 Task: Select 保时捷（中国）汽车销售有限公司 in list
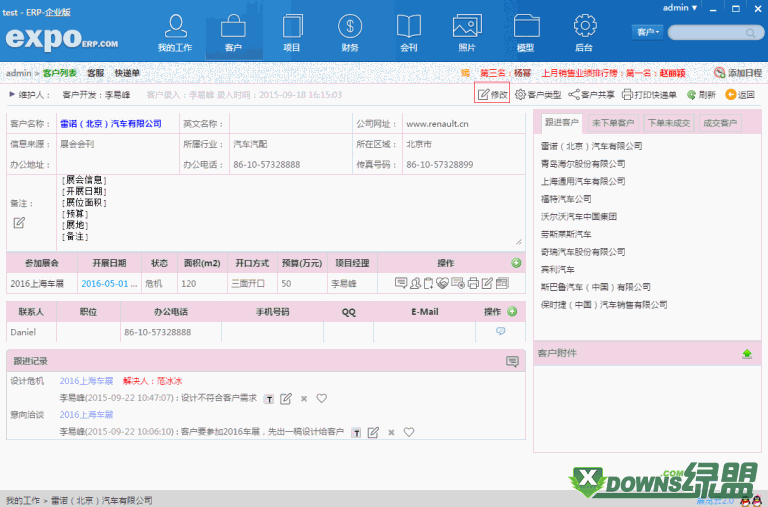604,305
